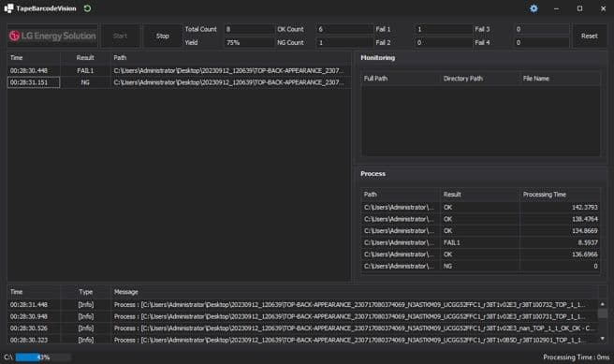Click the green refresh icon in title bar

(x=87, y=8)
